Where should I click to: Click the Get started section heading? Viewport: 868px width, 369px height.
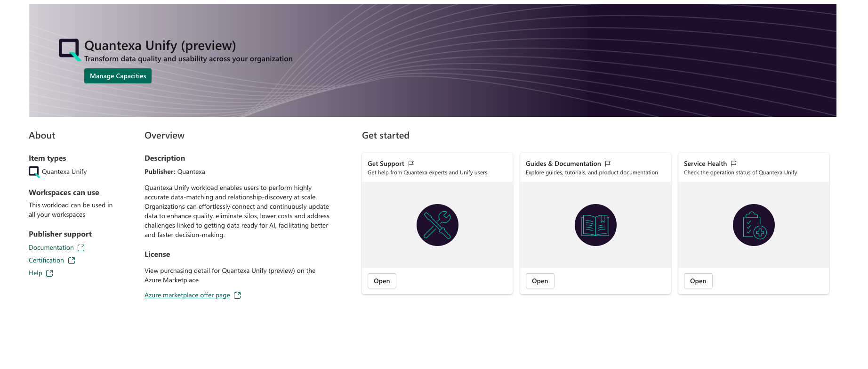[x=386, y=135]
